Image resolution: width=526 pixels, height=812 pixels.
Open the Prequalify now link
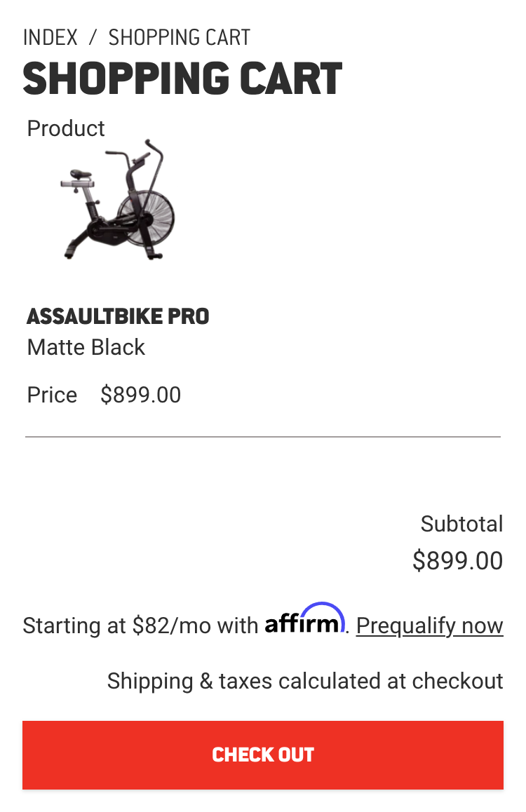click(x=429, y=625)
